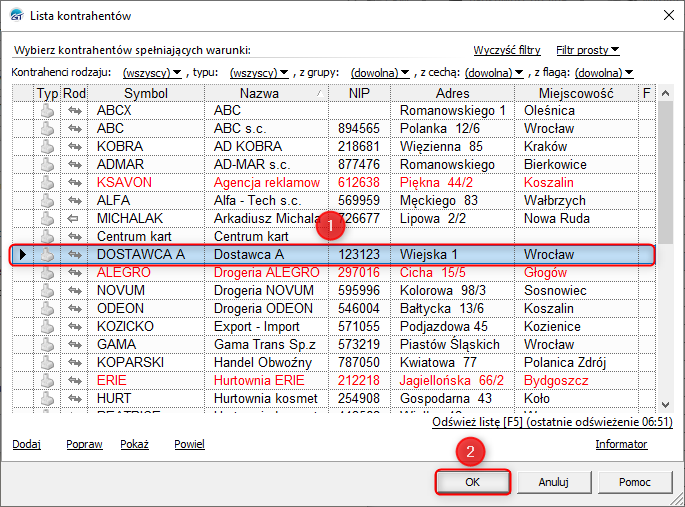Click the Wyczyść filtry link
Image resolution: width=685 pixels, height=507 pixels.
coord(506,50)
